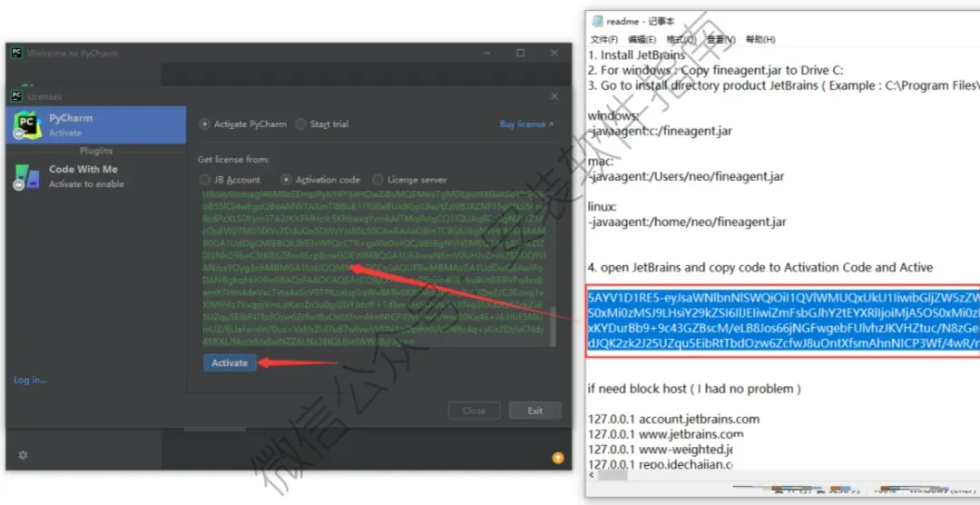This screenshot has height=505, width=980.
Task: Click PyCharm logo in Licenses title bar
Action: [x=17, y=96]
